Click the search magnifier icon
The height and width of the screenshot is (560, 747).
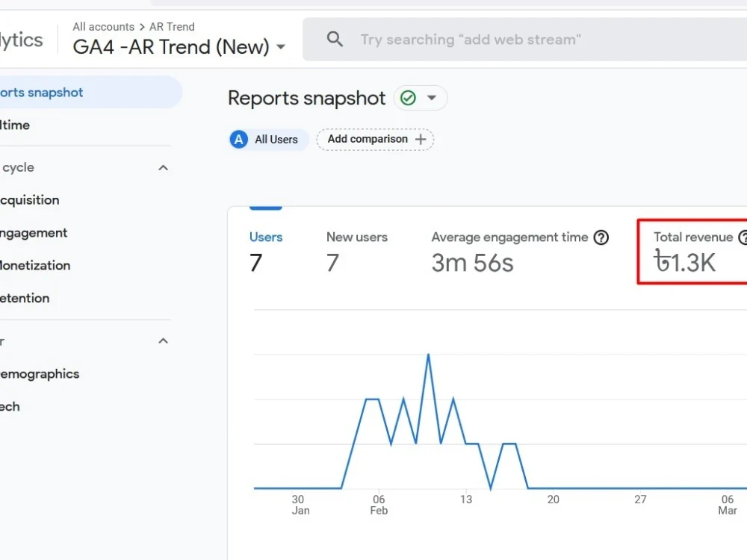click(x=335, y=39)
